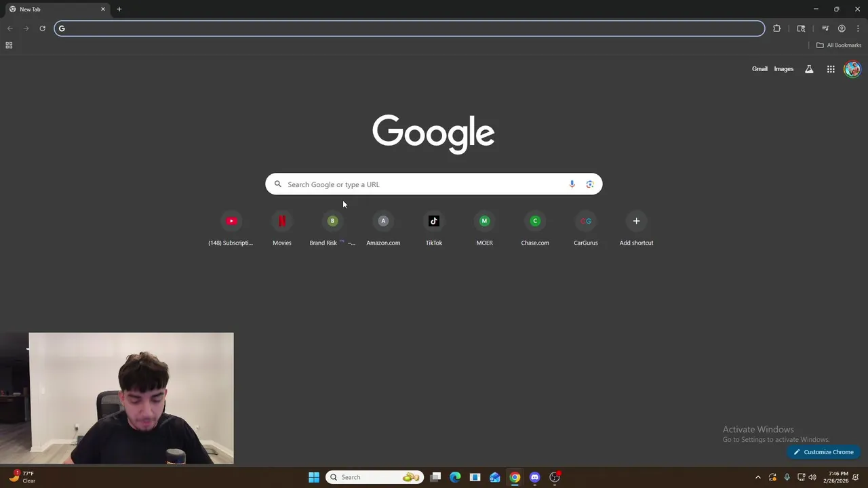Open the Chrome profile icon in toolbar
868x488 pixels.
tap(842, 28)
